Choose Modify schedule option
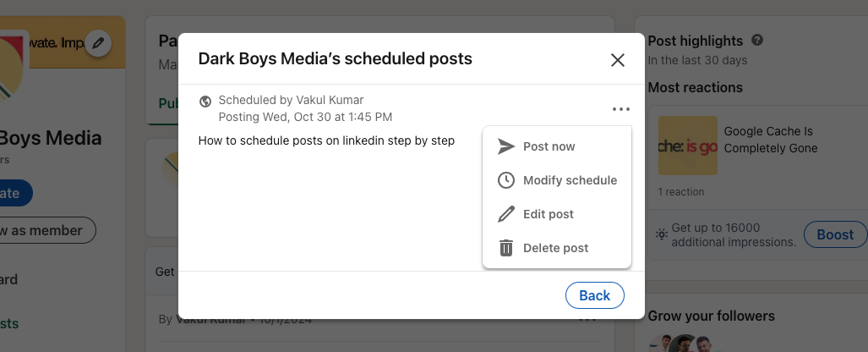Screen dimensions: 868x352 click(557, 180)
